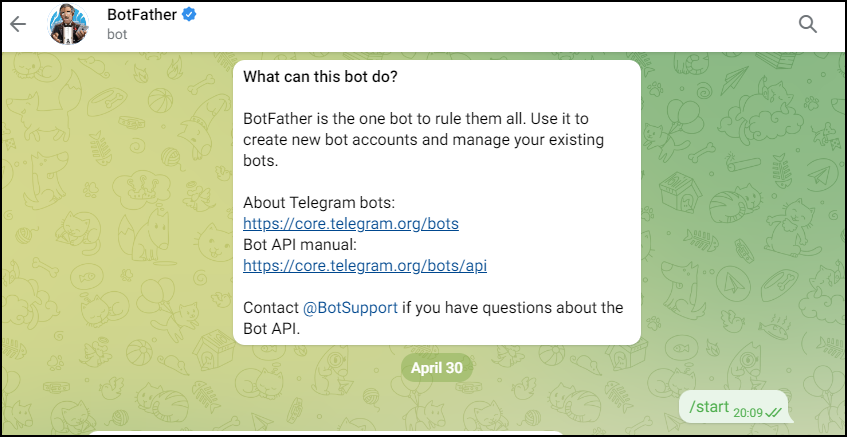Click the 'Bot API manual:' text line

[x=300, y=245]
